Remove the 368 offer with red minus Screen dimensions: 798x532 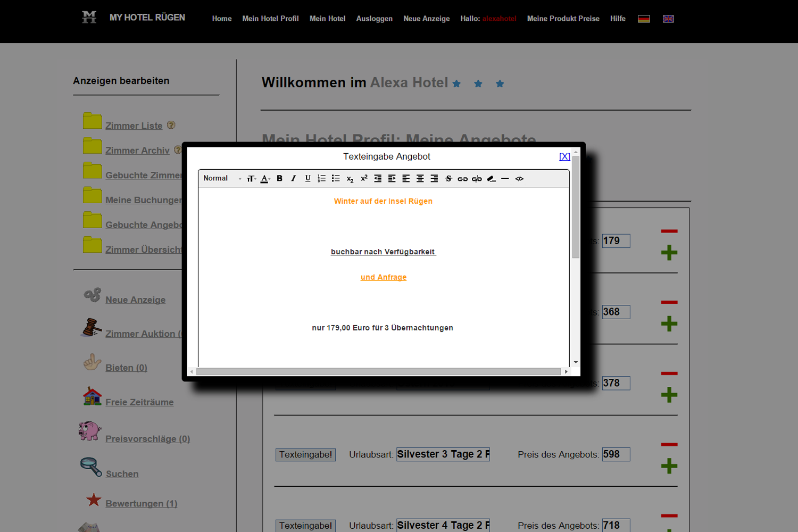click(669, 302)
